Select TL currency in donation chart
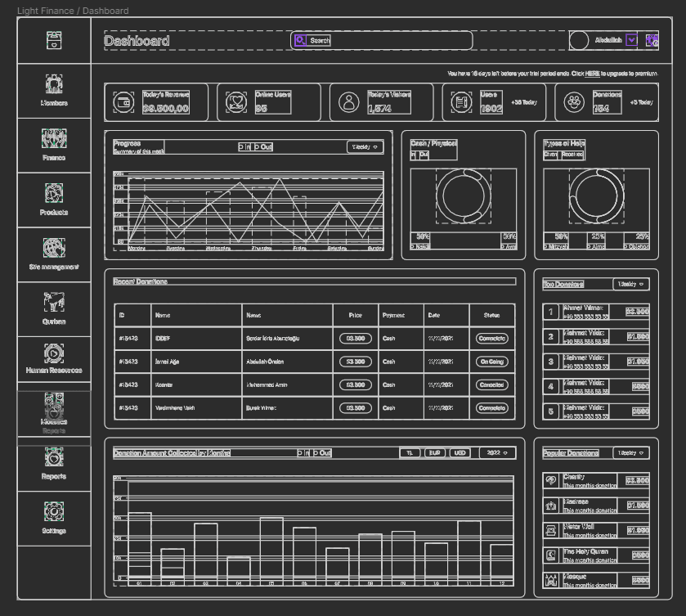The width and height of the screenshot is (686, 616). (410, 452)
